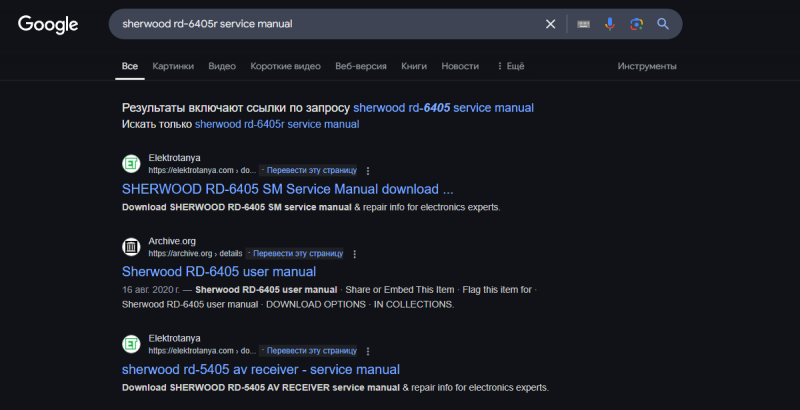Open sherwood rd-5405 av receiver service manual result
800x410 pixels.
click(261, 369)
